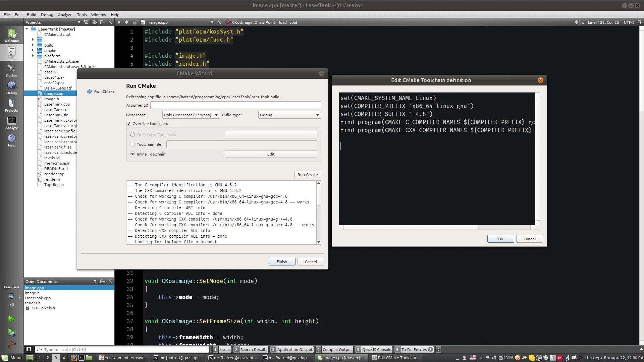Click the Arguments input field
The width and height of the screenshot is (644, 362).
(235, 105)
